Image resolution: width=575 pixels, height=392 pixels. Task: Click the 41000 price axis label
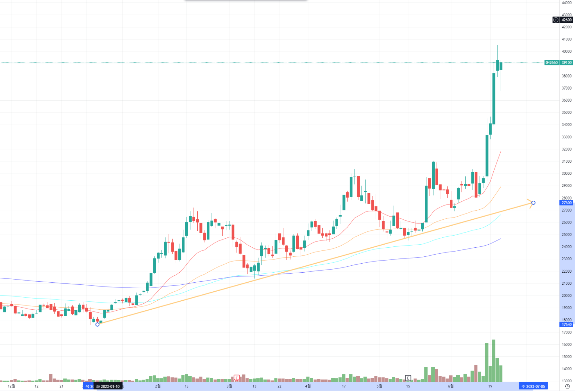(x=567, y=39)
